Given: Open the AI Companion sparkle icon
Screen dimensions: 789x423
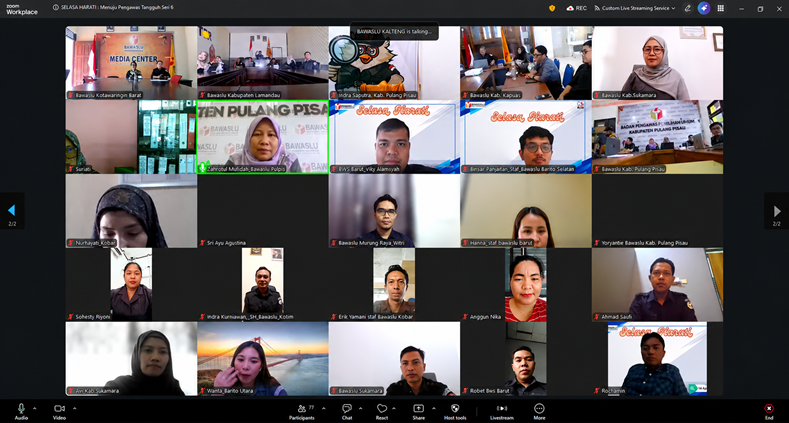Looking at the screenshot, I should (704, 8).
